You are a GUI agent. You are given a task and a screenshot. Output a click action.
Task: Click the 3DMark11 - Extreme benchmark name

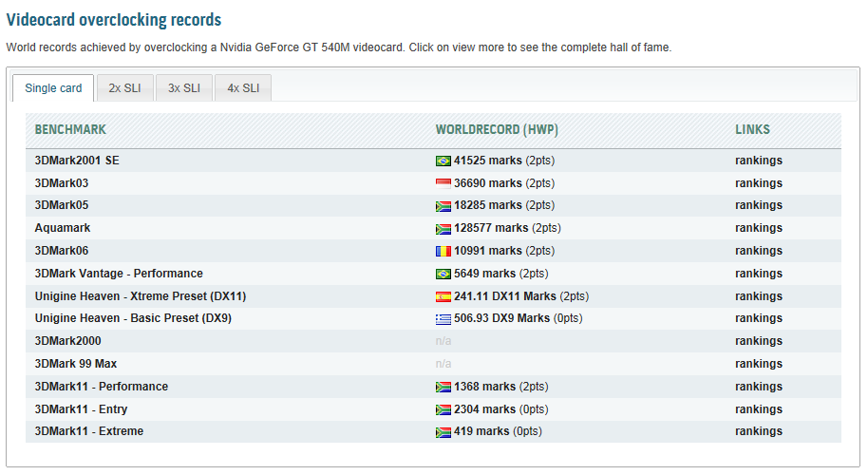89,430
